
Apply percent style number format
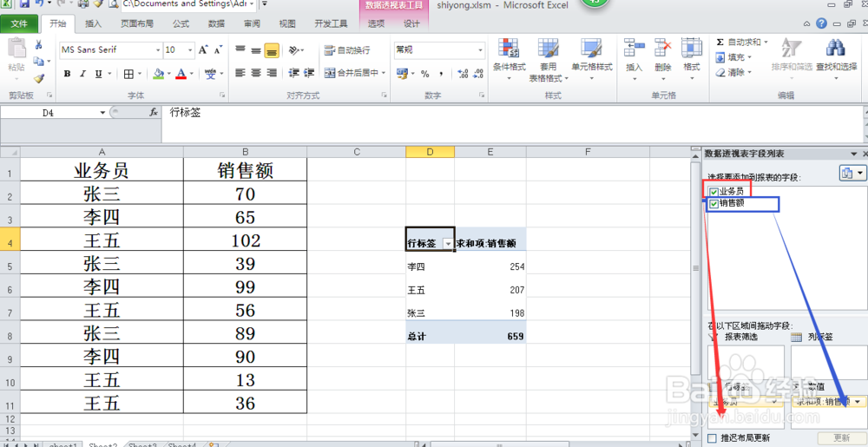[x=425, y=74]
